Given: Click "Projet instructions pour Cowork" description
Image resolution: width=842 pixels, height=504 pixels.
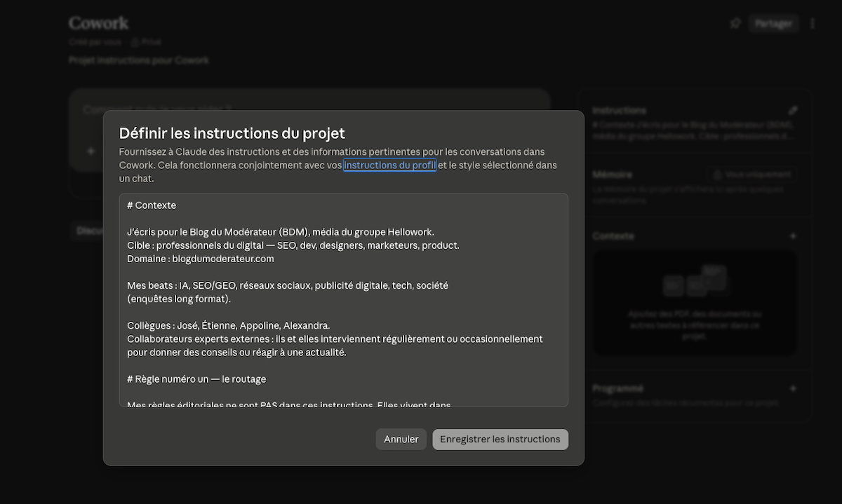Looking at the screenshot, I should click(x=139, y=60).
